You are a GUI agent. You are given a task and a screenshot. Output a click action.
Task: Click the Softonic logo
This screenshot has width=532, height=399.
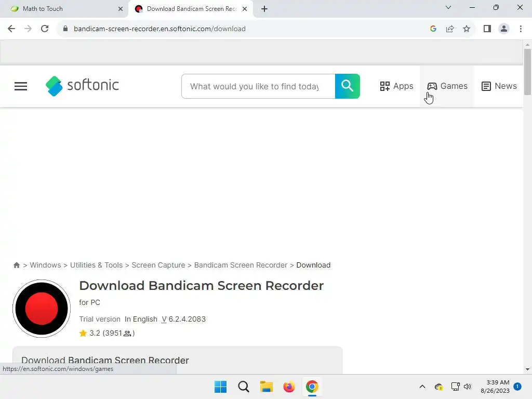tap(82, 86)
